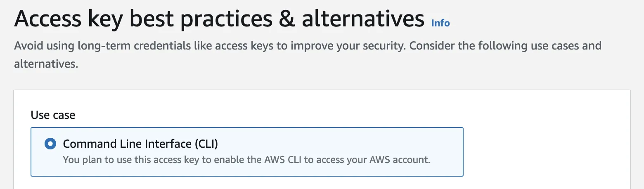The width and height of the screenshot is (644, 189).
Task: Click the word 'alternatives' in the heading
Action: (363, 20)
